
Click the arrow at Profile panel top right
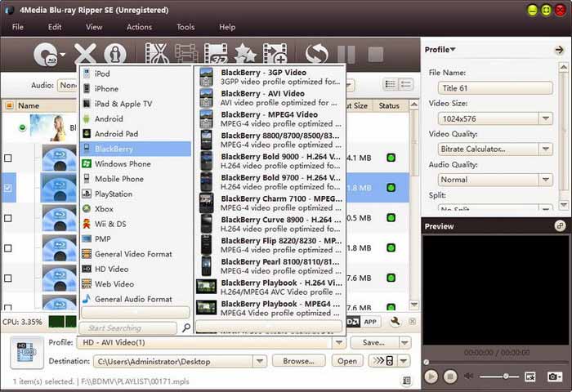pos(559,50)
